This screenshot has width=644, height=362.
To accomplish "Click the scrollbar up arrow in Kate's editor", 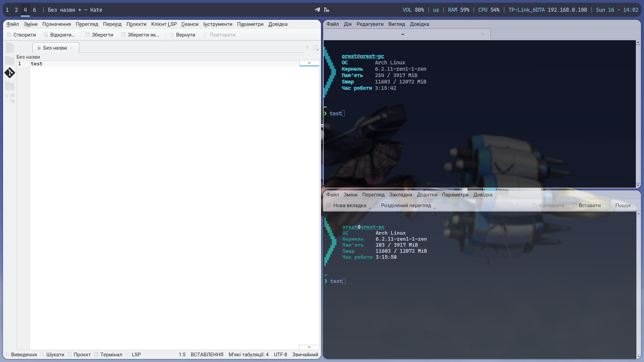I will [309, 63].
